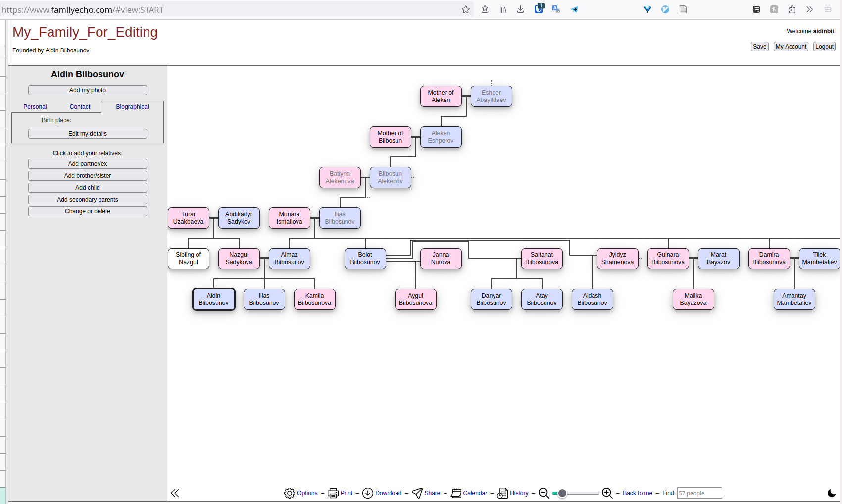Select Aleken Eshperov node
Viewport: 842px width, 504px height.
441,137
